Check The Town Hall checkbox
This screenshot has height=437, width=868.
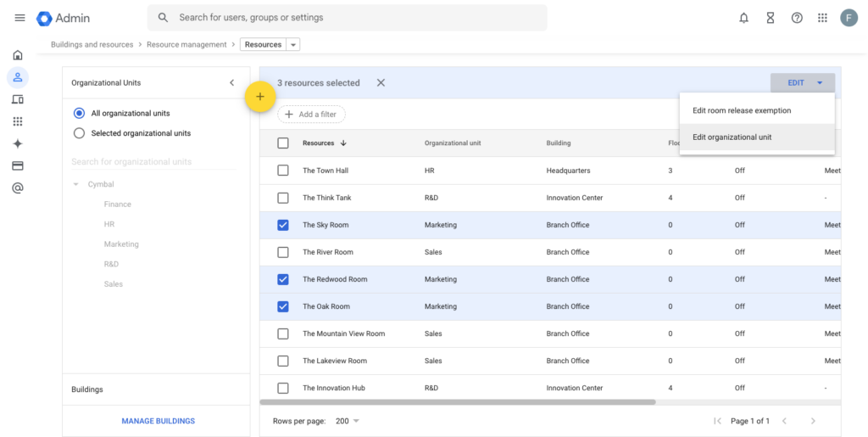pos(283,171)
